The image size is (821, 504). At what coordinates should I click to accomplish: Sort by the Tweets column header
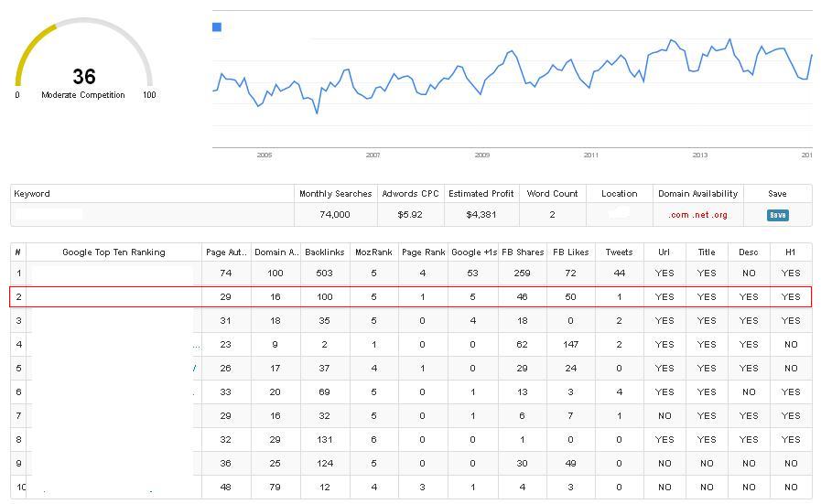pos(619,252)
